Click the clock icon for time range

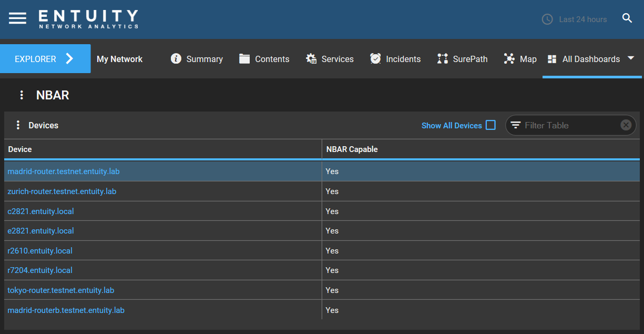tap(547, 19)
